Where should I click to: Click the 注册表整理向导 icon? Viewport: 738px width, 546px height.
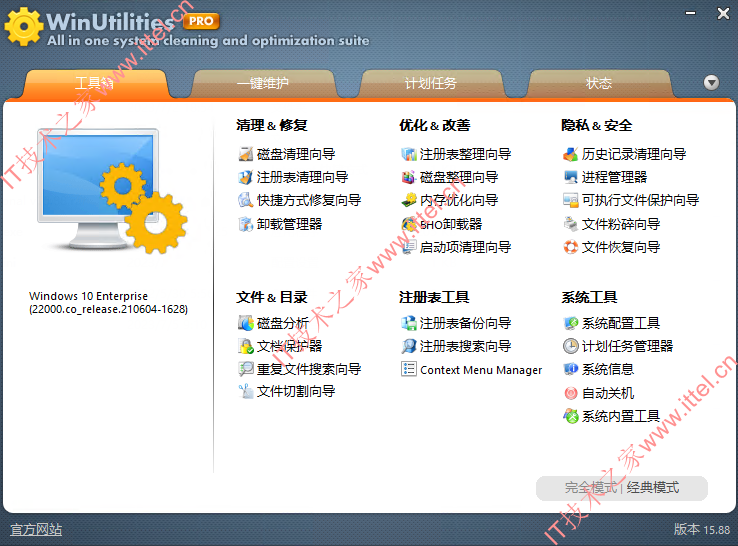[x=409, y=154]
